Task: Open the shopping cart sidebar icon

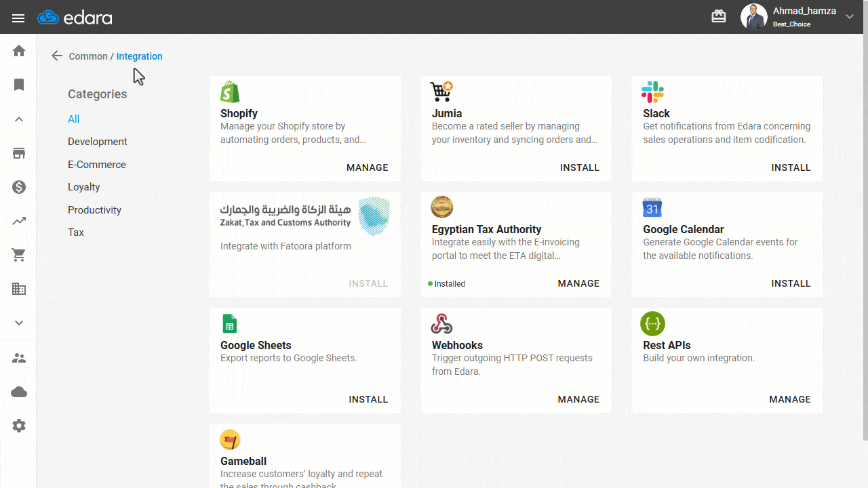Action: click(19, 255)
